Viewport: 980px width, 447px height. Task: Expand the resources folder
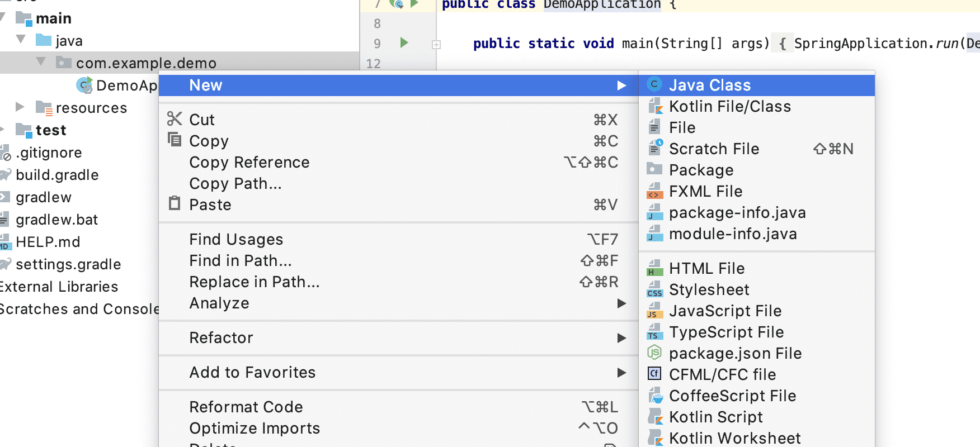point(20,107)
